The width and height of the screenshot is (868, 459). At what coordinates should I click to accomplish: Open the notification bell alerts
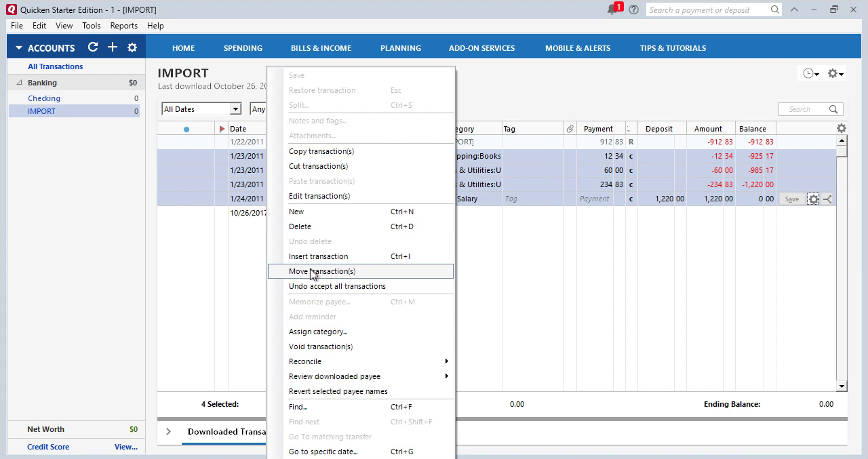613,9
